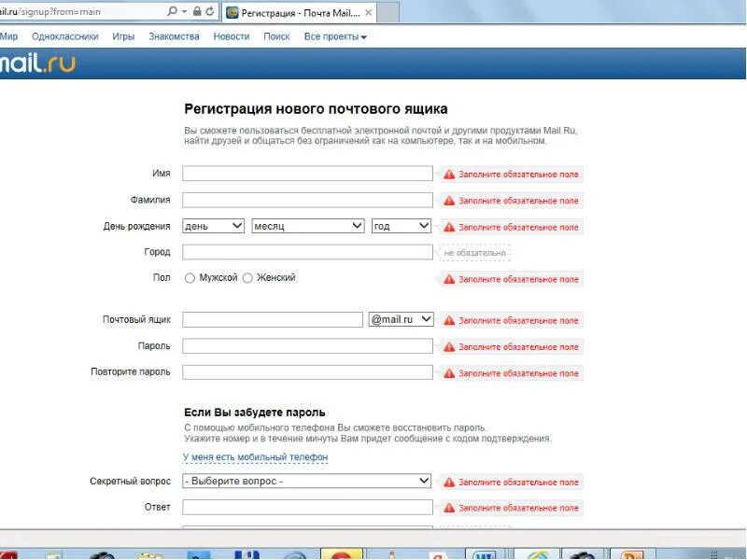Open Знакомства in top navigation
The width and height of the screenshot is (747, 560).
pyautogui.click(x=174, y=36)
